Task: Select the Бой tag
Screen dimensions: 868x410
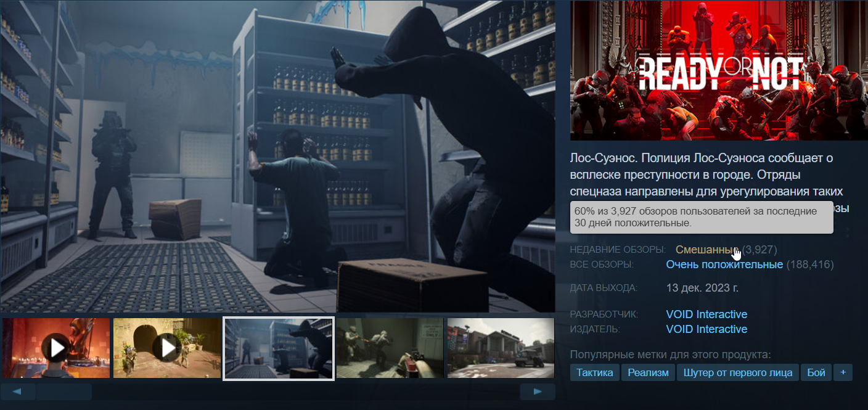Action: click(816, 372)
